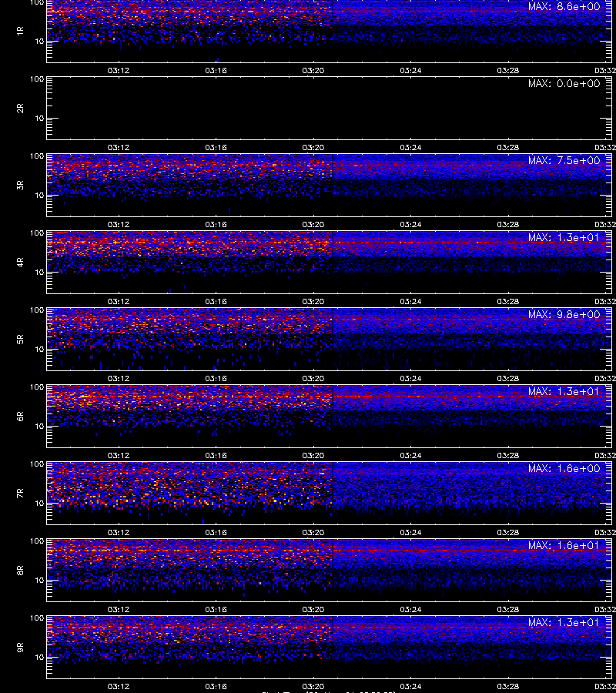Viewport: 616px width, 693px height.
Task: Select the "MAX: 0.0e+00" label
Action: coord(564,83)
